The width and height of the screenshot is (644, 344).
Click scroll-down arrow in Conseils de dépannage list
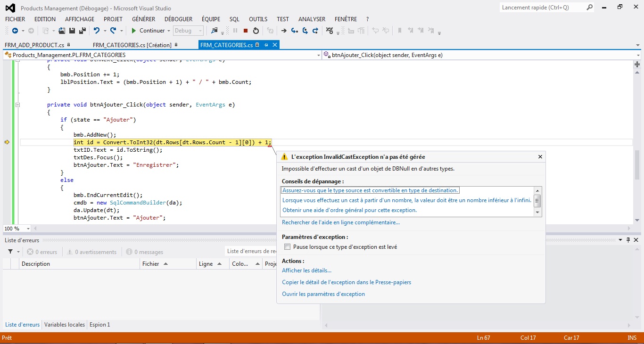pyautogui.click(x=537, y=213)
